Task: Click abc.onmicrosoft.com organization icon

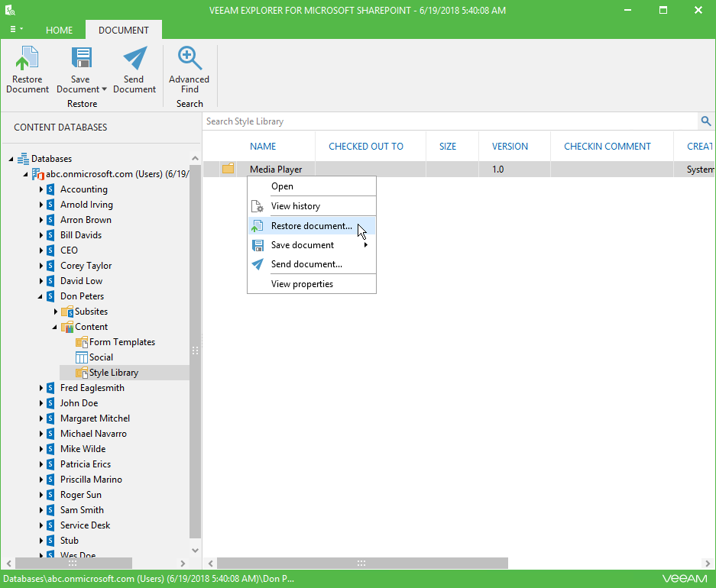Action: coord(38,174)
